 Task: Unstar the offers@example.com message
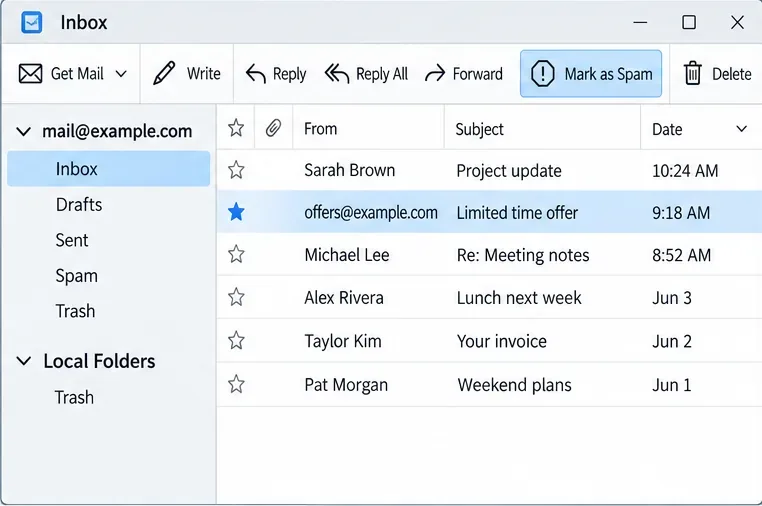(236, 212)
